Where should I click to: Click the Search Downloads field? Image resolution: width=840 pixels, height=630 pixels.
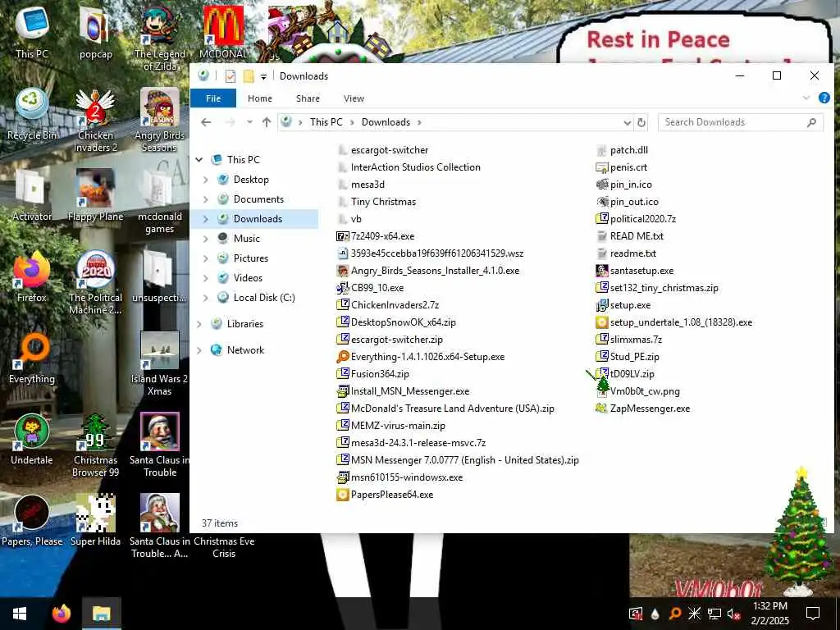click(x=740, y=122)
